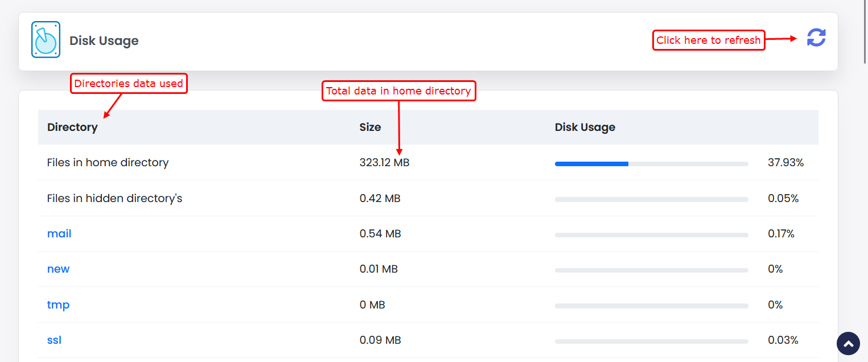
Task: Open the new directory link
Action: (58, 269)
